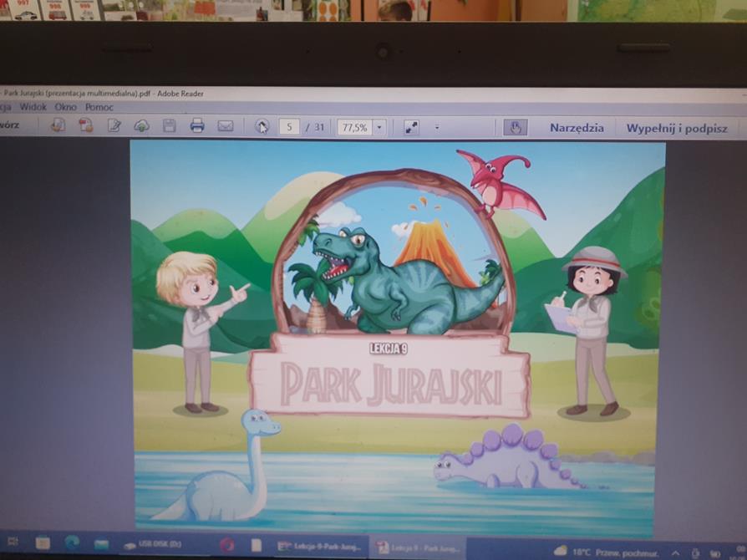747x560 pixels.
Task: Expand the small toolbar options arrow
Action: point(437,128)
